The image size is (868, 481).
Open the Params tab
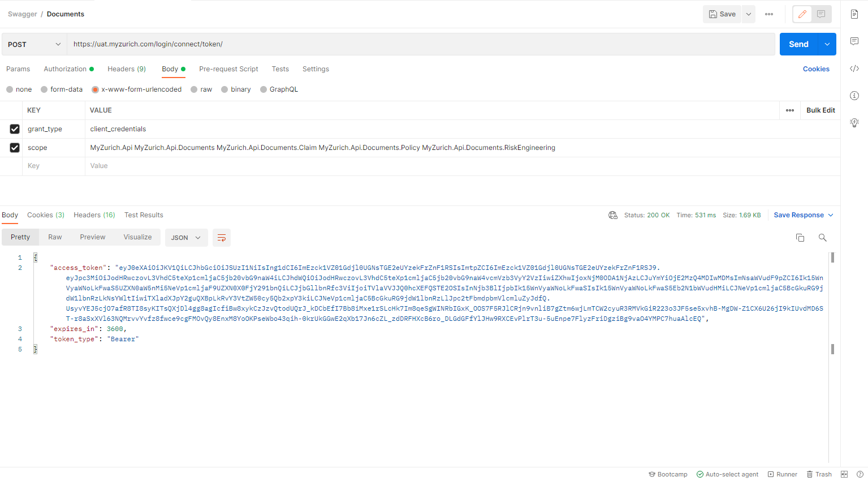pyautogui.click(x=18, y=69)
